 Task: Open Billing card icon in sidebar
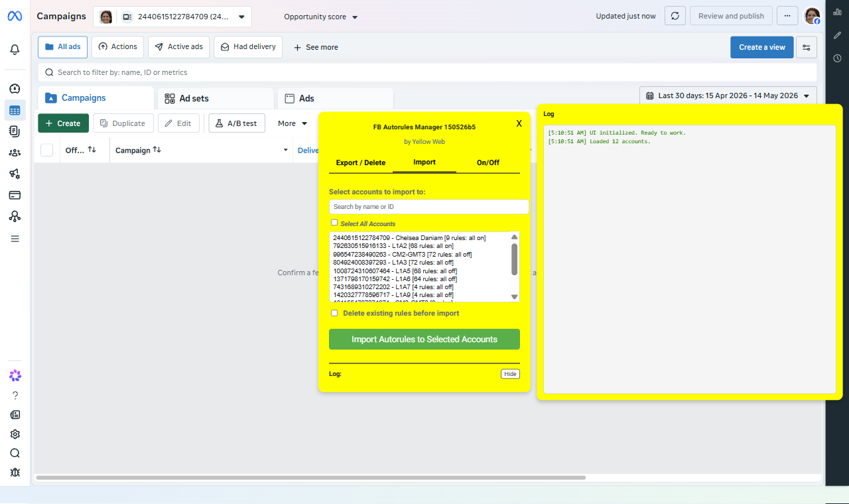(15, 195)
